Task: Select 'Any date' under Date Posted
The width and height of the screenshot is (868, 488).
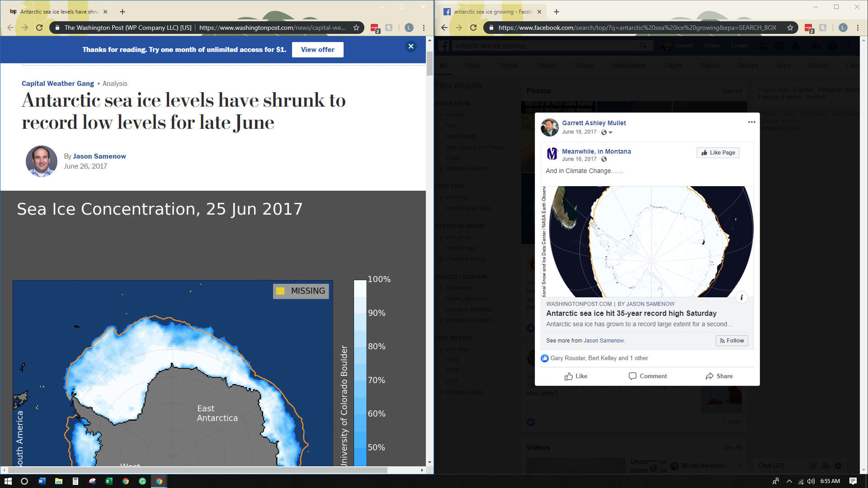Action: pyautogui.click(x=456, y=349)
